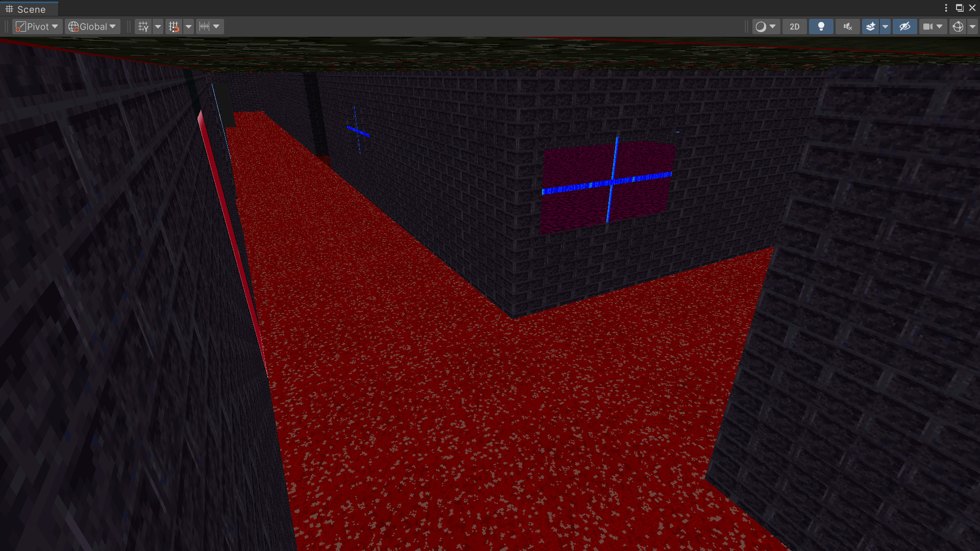Open the Pivot handle position dropdown
Image resolution: width=980 pixels, height=551 pixels.
pos(37,26)
